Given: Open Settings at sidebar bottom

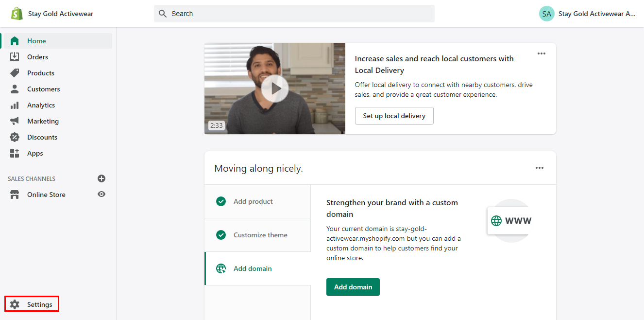Looking at the screenshot, I should (x=32, y=304).
